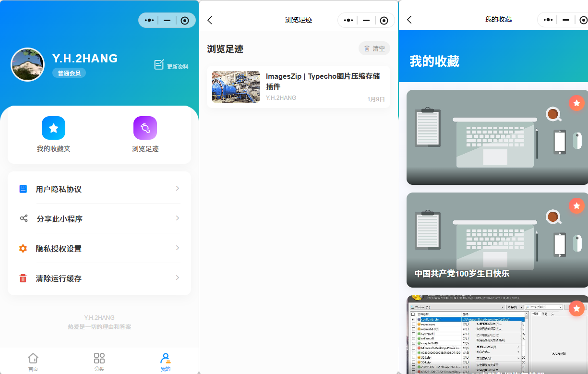Open the ImagesZip Typecho plugin article

[298, 86]
